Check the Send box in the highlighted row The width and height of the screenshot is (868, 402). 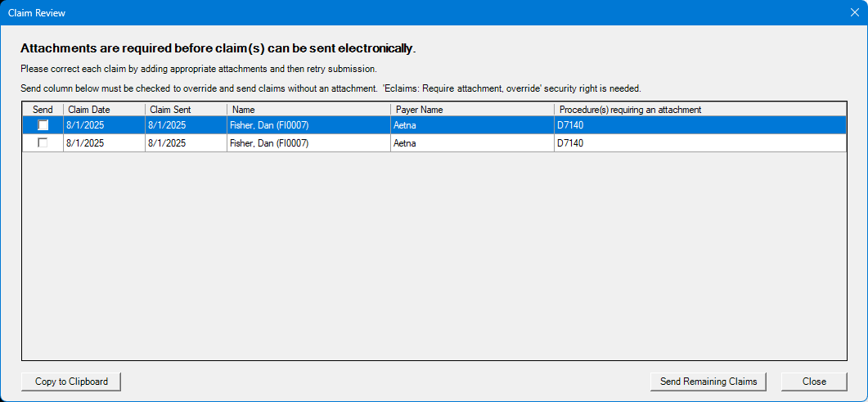click(x=43, y=125)
